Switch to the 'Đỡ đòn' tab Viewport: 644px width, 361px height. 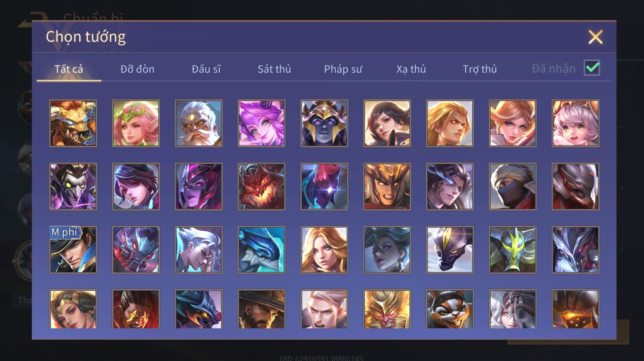[137, 69]
